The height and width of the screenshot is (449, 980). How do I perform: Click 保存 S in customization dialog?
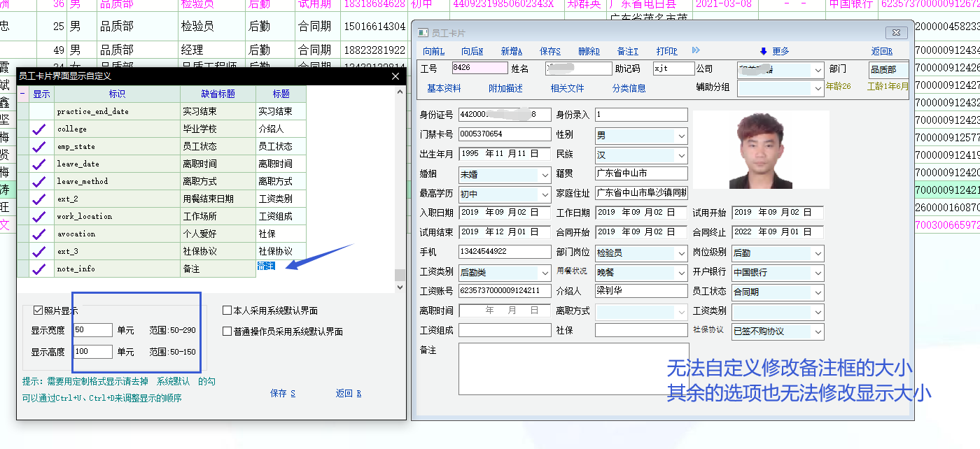pyautogui.click(x=283, y=393)
